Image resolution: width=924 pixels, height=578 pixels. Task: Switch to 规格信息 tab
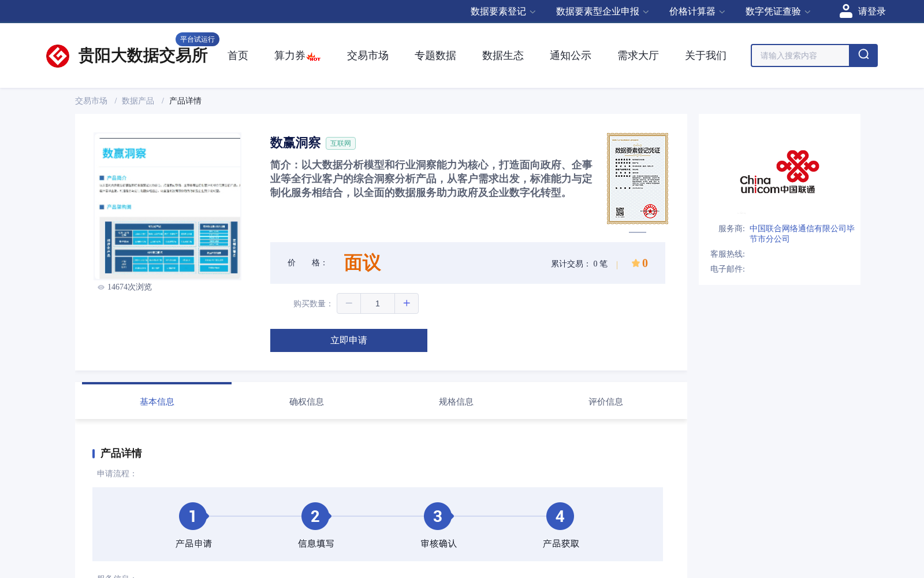[456, 402]
